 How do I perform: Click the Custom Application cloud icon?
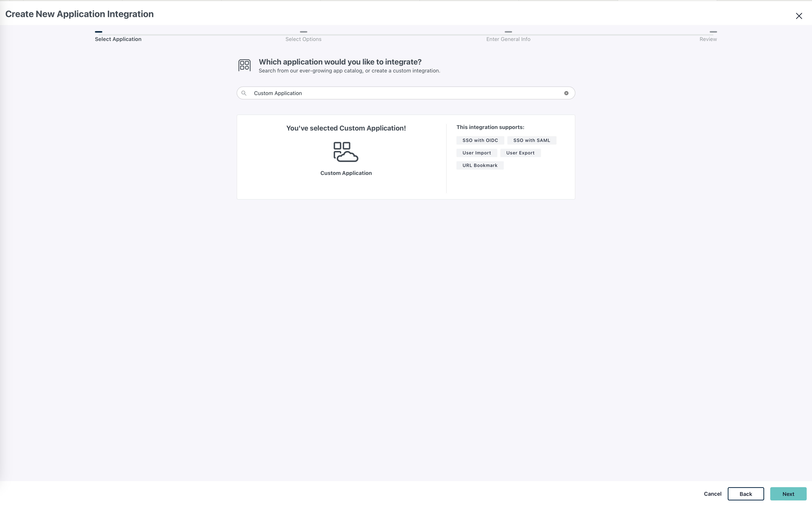point(346,152)
